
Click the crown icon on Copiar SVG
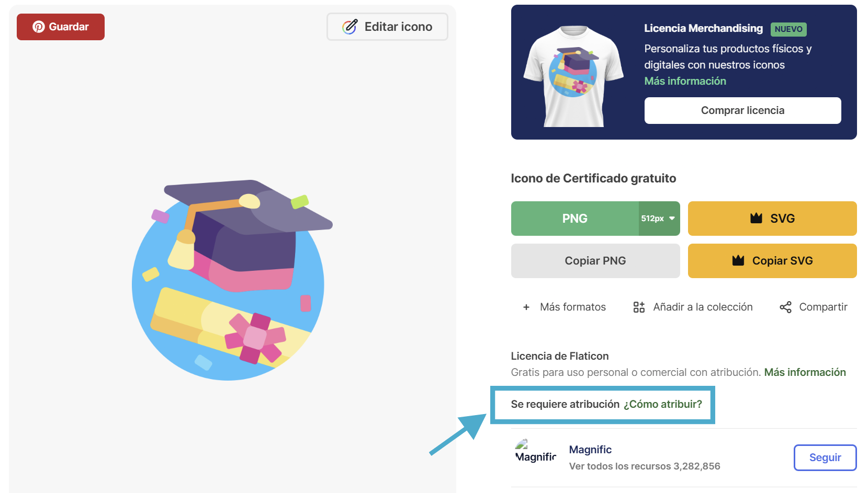click(738, 260)
